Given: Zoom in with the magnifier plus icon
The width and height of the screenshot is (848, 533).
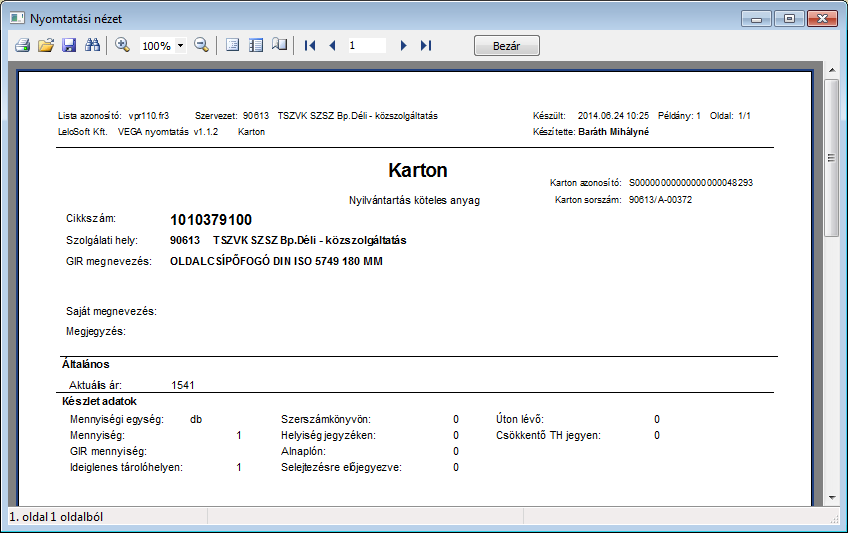Looking at the screenshot, I should point(122,45).
